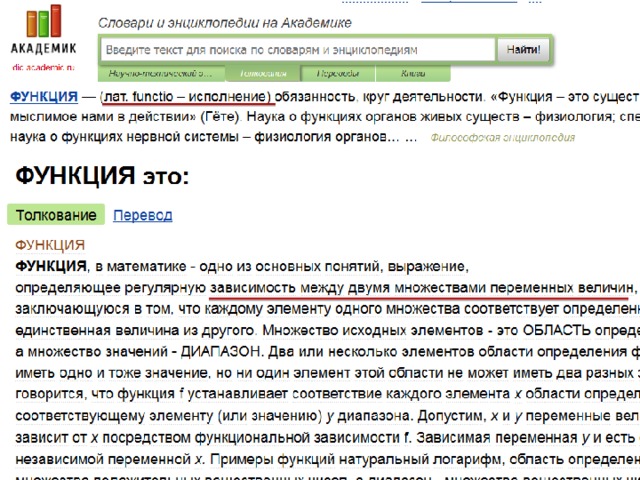Click the word ОБЛАСТЬ in the definition
This screenshot has height=480, width=640.
coord(556,330)
